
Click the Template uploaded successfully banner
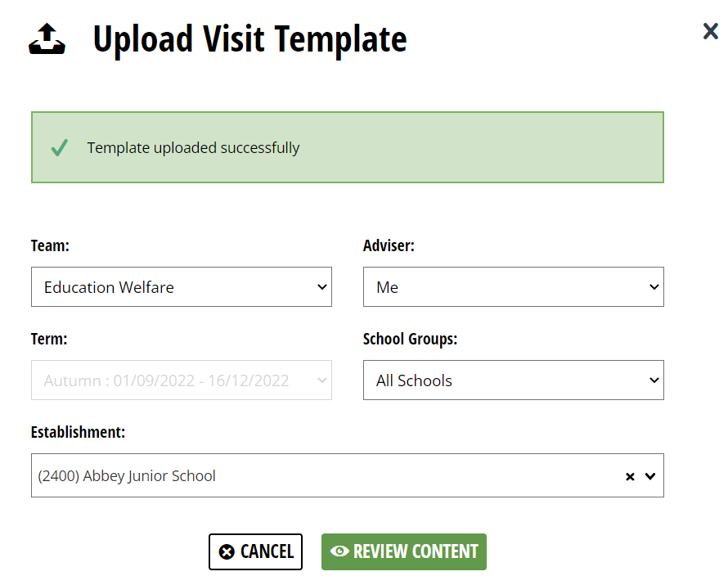[x=348, y=147]
